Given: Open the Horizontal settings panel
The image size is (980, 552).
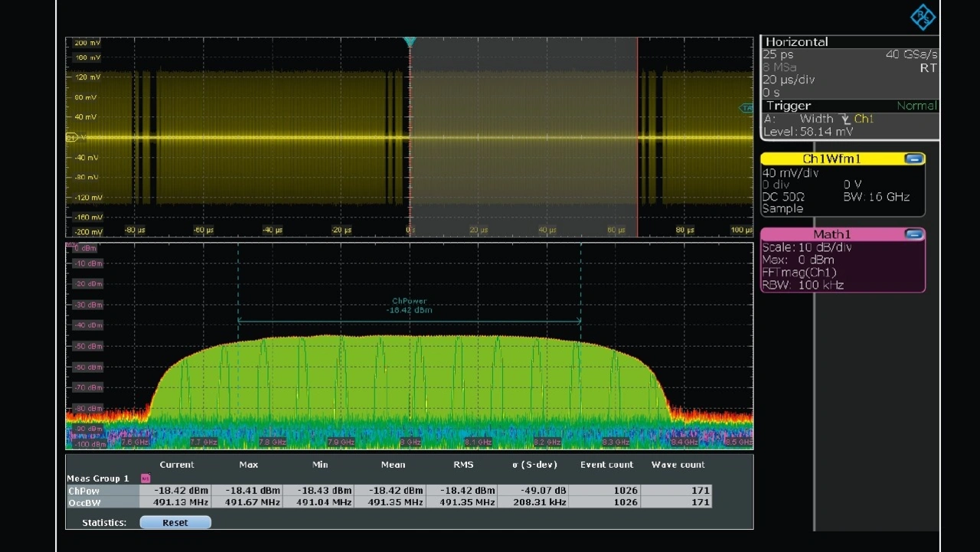Looking at the screenshot, I should click(796, 42).
